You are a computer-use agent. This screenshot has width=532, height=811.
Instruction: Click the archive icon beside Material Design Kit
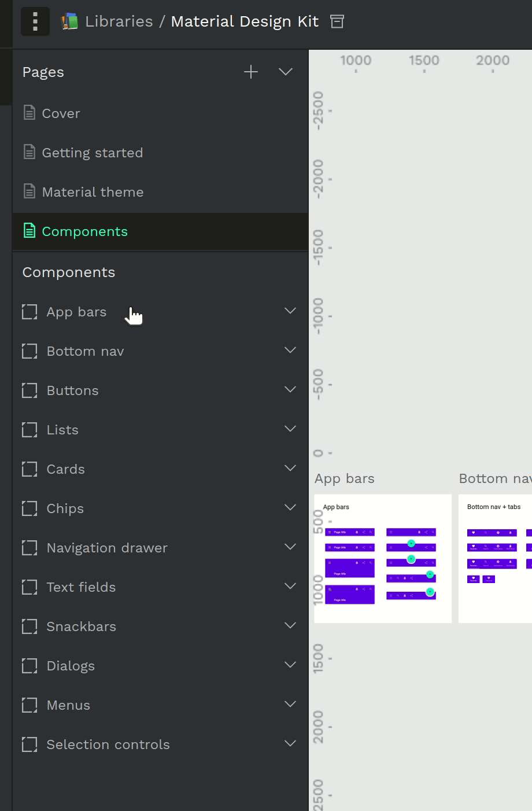(x=337, y=21)
